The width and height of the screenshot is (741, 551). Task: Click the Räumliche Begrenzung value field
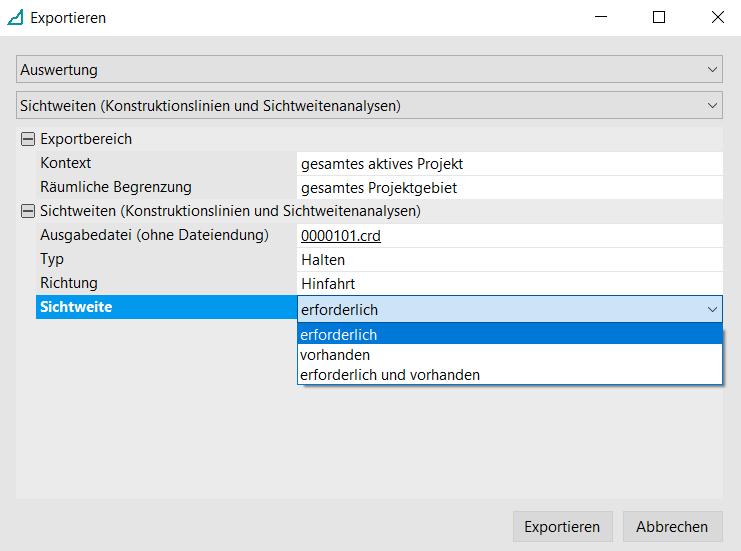click(x=509, y=187)
